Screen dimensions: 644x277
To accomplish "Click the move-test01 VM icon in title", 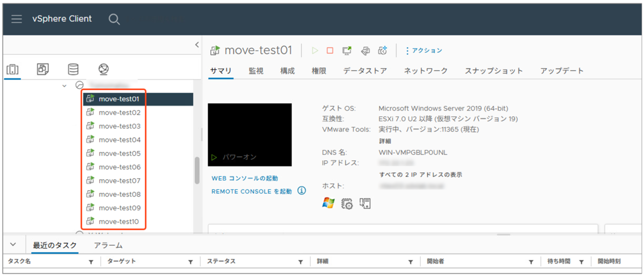I will [x=215, y=50].
